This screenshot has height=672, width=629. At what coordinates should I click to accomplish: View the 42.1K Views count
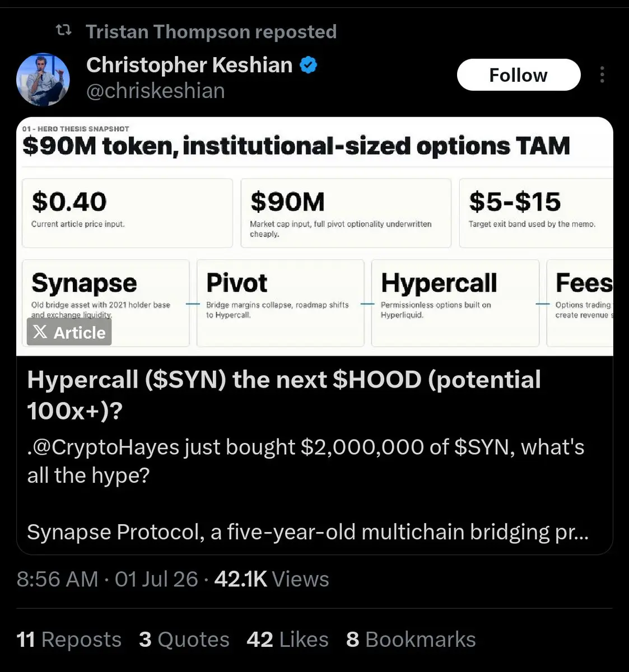[x=272, y=579]
